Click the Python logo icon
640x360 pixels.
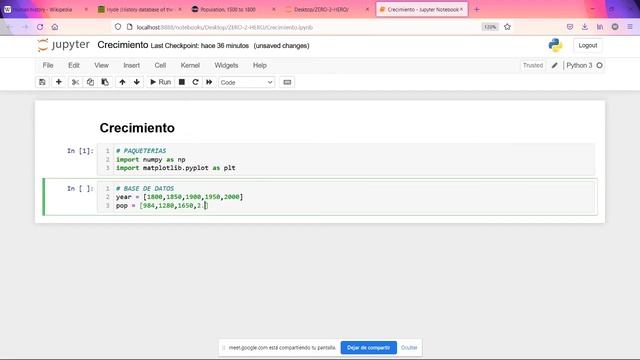coord(556,45)
